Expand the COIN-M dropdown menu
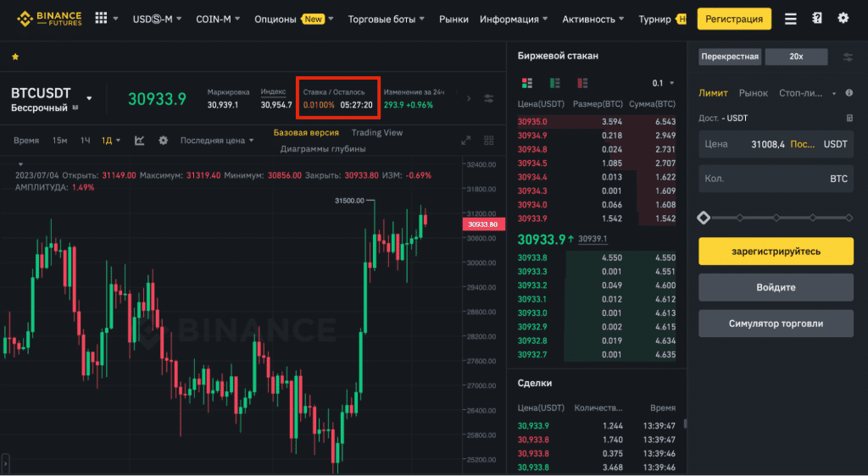 [218, 19]
